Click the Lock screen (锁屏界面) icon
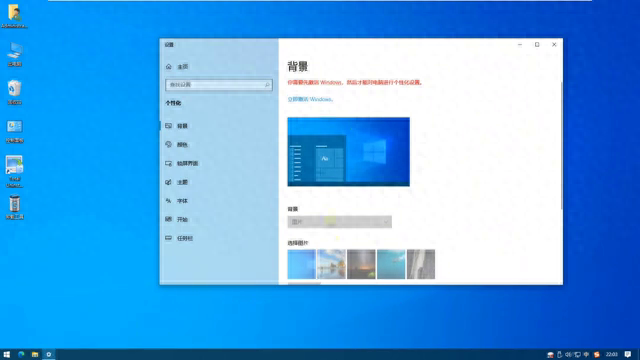This screenshot has width=640, height=360. coord(169,163)
